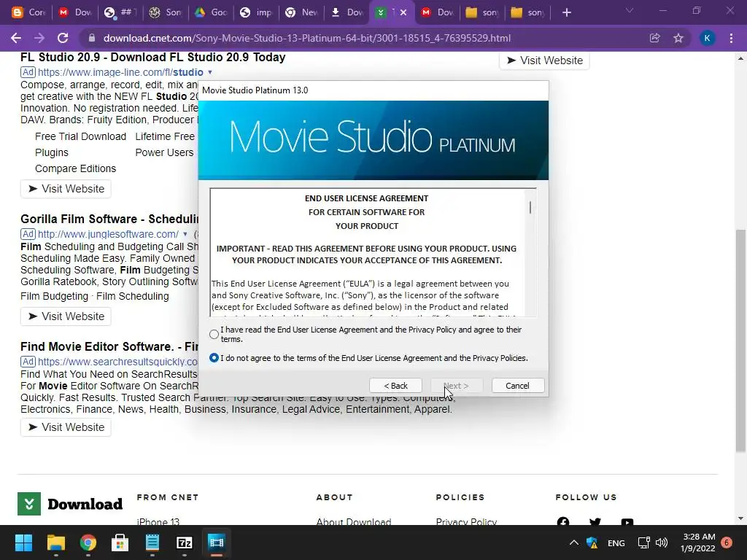
Task: Open the junglesoftware.com ad URL
Action: (108, 234)
